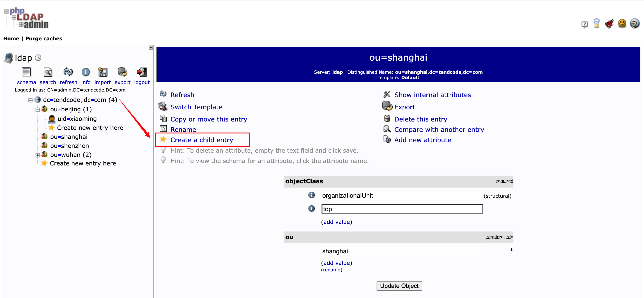Image resolution: width=644 pixels, height=298 pixels.
Task: Click info icon beside top objectClass field
Action: [311, 209]
